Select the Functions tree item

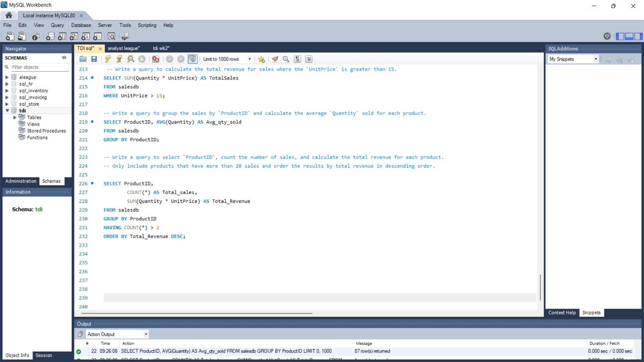[37, 137]
